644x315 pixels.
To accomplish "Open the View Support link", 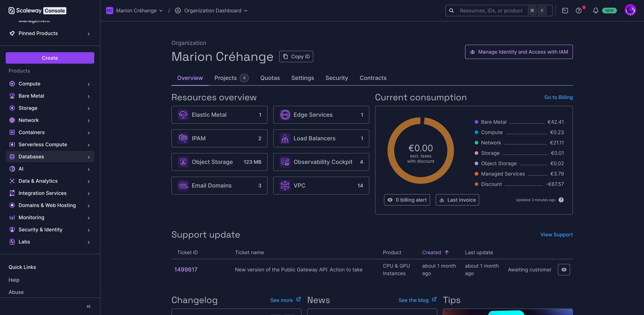I will [x=556, y=234].
